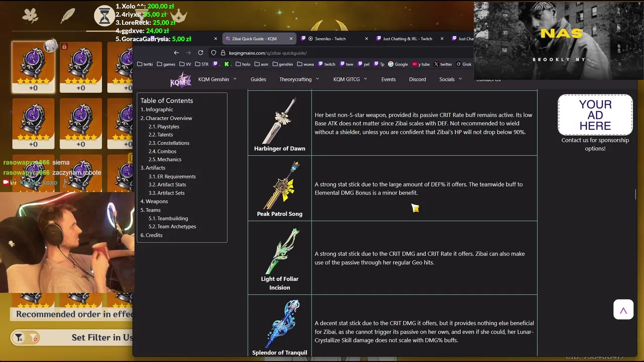Expand the Socials dropdown menu
Image resolution: width=644 pixels, height=362 pixels.
click(450, 79)
